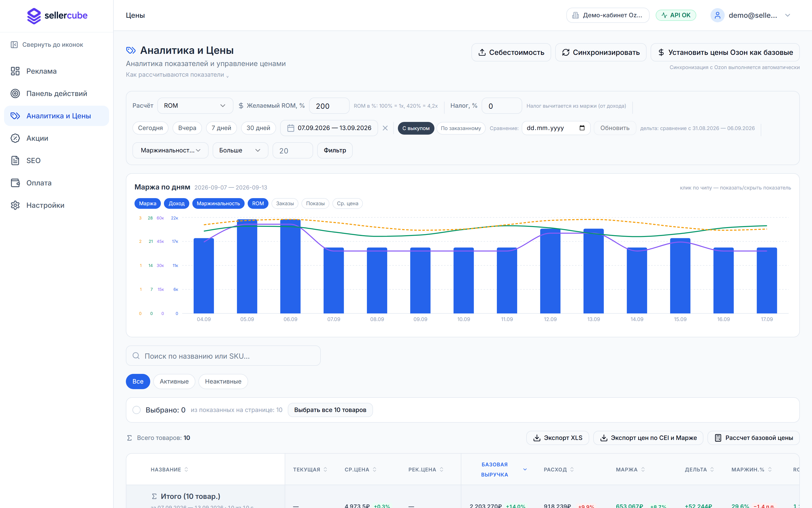Sort by Рек.цена column arrows
Image resolution: width=812 pixels, height=508 pixels.
[442, 469]
